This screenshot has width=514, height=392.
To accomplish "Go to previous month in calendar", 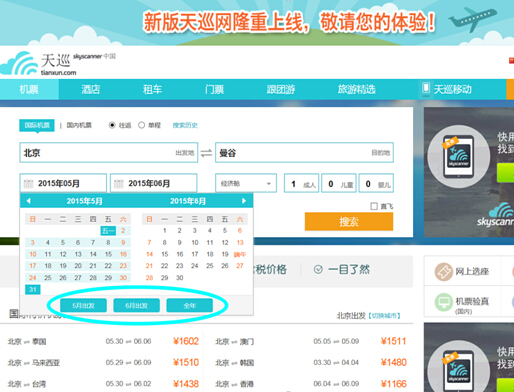I will [x=29, y=201].
